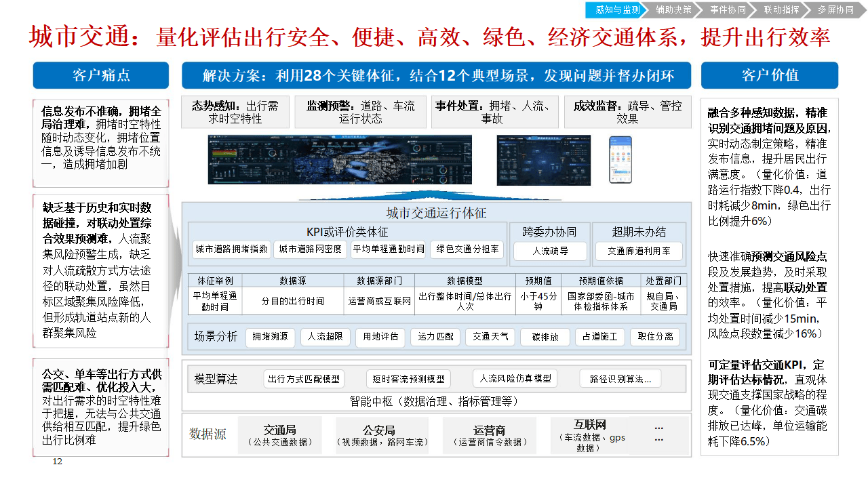The width and height of the screenshot is (868, 488).
Task: Click the slide page number 12
Action: click(57, 462)
